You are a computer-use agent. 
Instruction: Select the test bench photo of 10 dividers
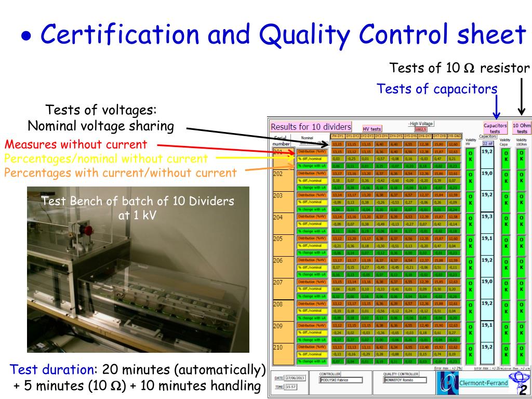click(138, 270)
